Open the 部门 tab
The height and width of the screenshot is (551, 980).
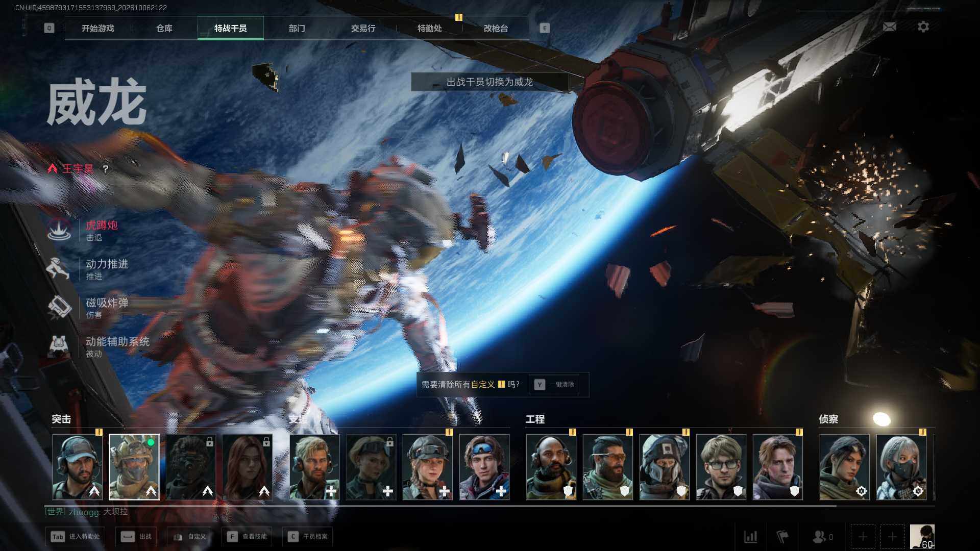(297, 28)
